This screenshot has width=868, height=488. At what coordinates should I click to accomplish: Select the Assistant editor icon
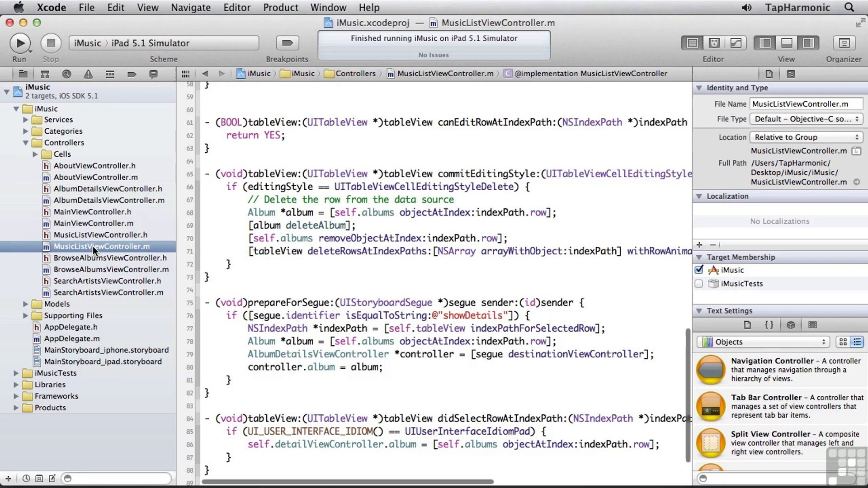[x=714, y=43]
